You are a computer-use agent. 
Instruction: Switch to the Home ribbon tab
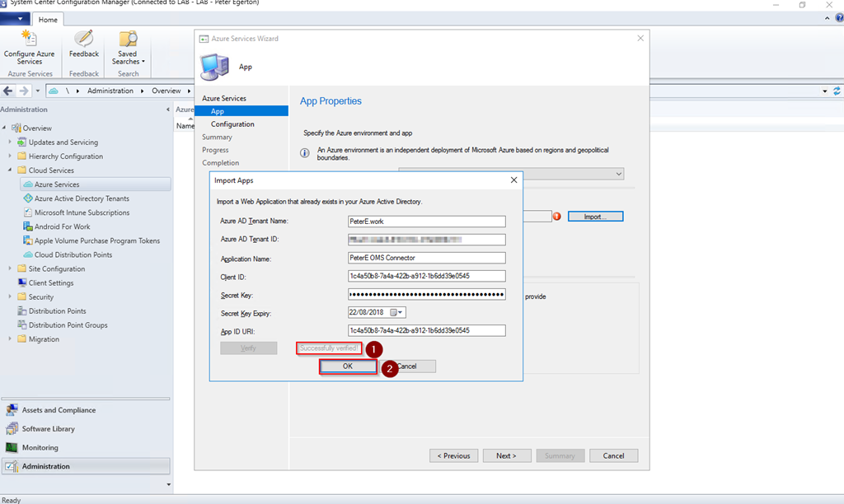(x=48, y=19)
